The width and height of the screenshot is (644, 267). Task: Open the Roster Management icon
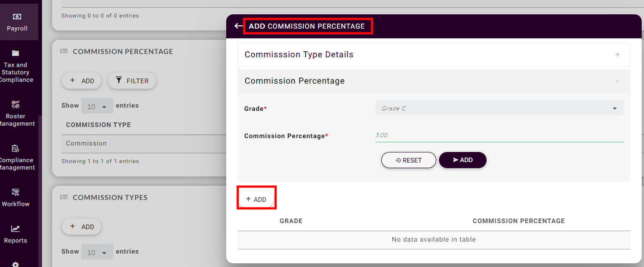point(16,104)
